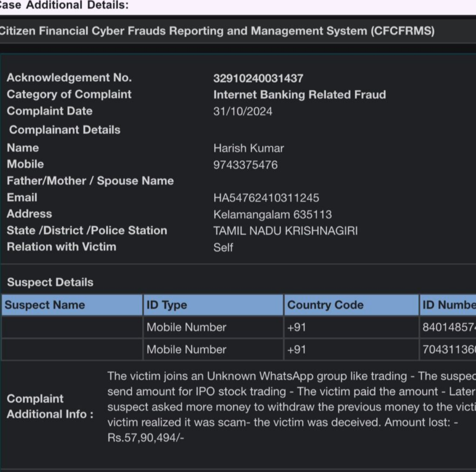Select the Country Code column header
Screen dimensions: 476x472
point(325,305)
